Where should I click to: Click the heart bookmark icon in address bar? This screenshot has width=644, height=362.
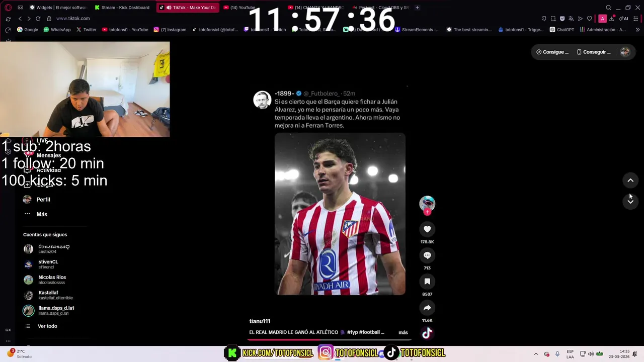(x=590, y=19)
